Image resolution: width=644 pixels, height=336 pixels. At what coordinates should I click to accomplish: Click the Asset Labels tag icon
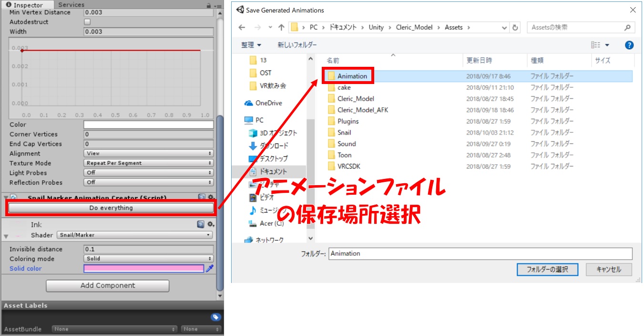click(215, 317)
